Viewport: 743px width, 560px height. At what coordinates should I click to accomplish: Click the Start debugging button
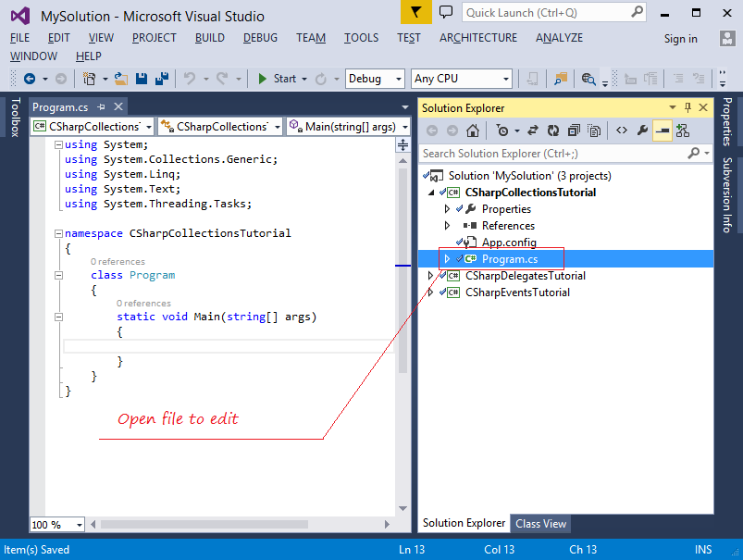(x=277, y=79)
